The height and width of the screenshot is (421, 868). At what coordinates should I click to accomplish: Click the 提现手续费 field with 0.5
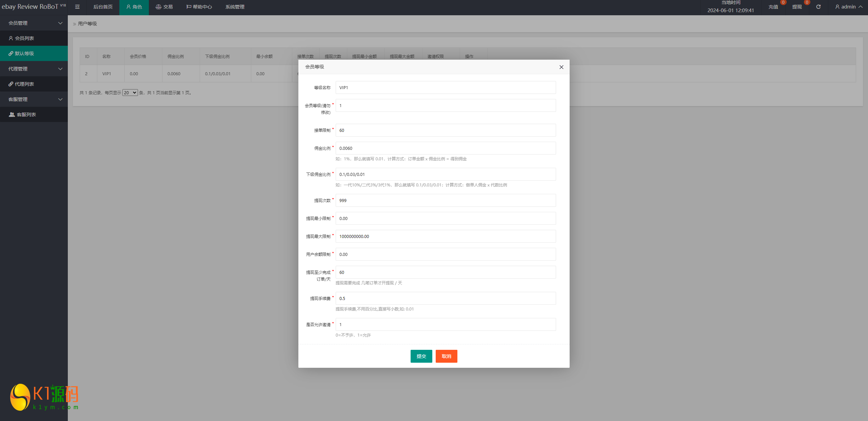tap(446, 298)
